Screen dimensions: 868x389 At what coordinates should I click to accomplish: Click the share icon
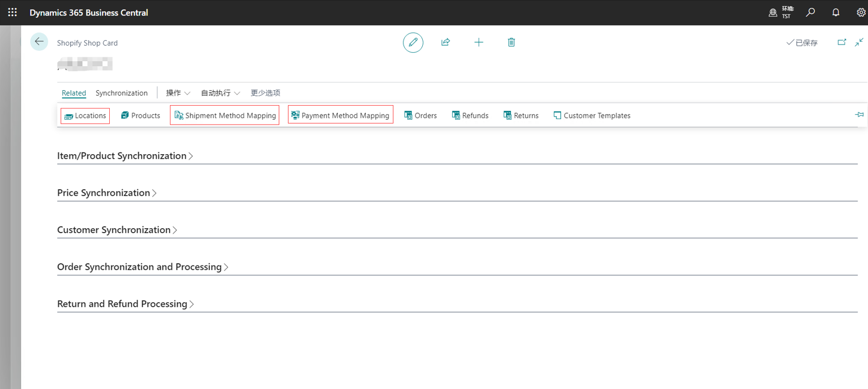[446, 42]
